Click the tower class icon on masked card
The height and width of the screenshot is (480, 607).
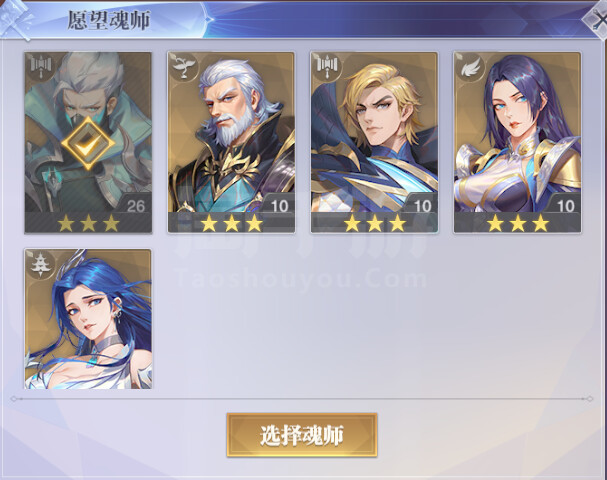click(41, 65)
